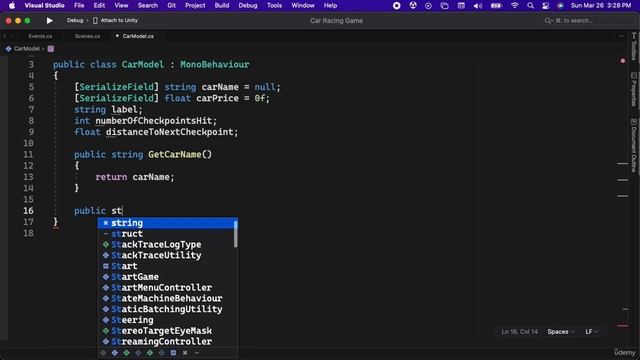This screenshot has height=360, width=640.
Task: Choose StackTraceLogType from completion list
Action: click(x=167, y=244)
